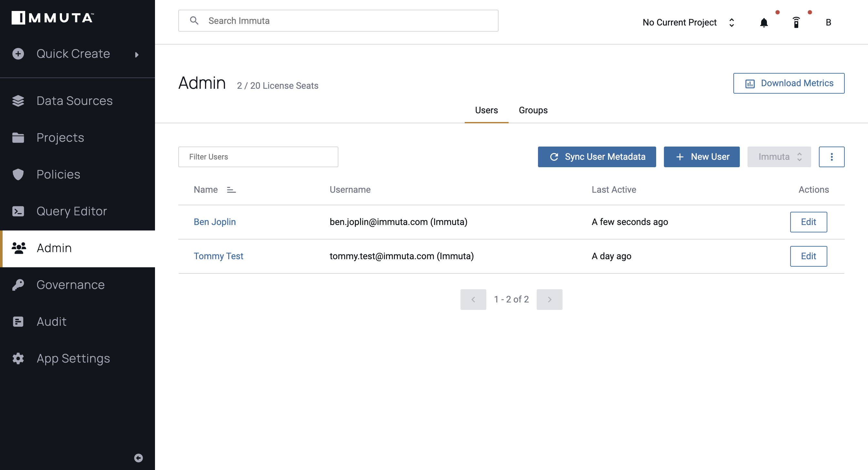Click the Quick Create plus icon
Image resolution: width=868 pixels, height=470 pixels.
tap(18, 54)
